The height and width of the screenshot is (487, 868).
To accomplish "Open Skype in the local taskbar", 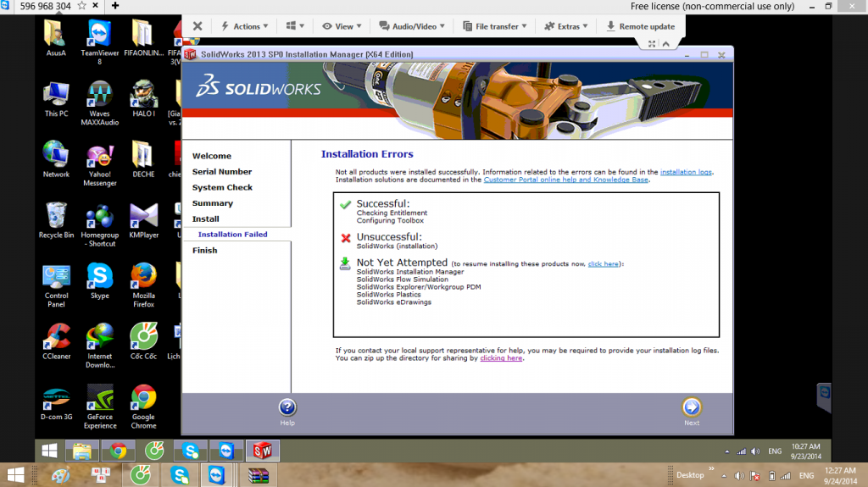I will [x=180, y=475].
